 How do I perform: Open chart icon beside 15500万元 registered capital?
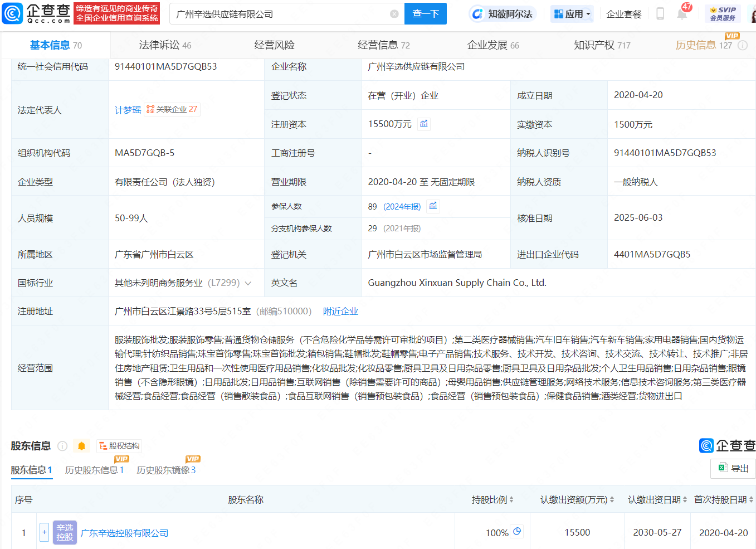[424, 124]
